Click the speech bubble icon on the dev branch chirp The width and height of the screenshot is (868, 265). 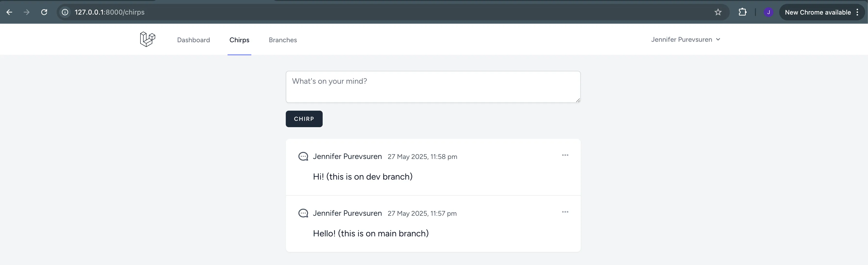click(303, 156)
